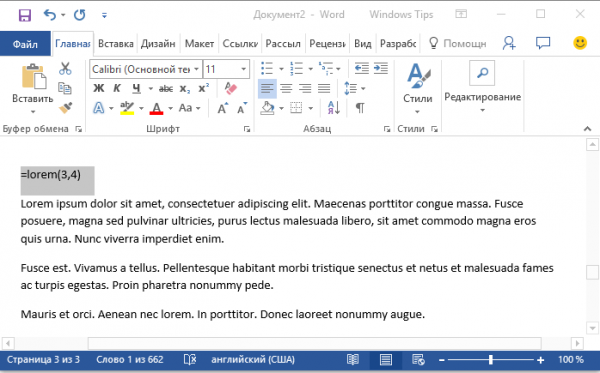Click английский (США) language in status bar

point(253,360)
